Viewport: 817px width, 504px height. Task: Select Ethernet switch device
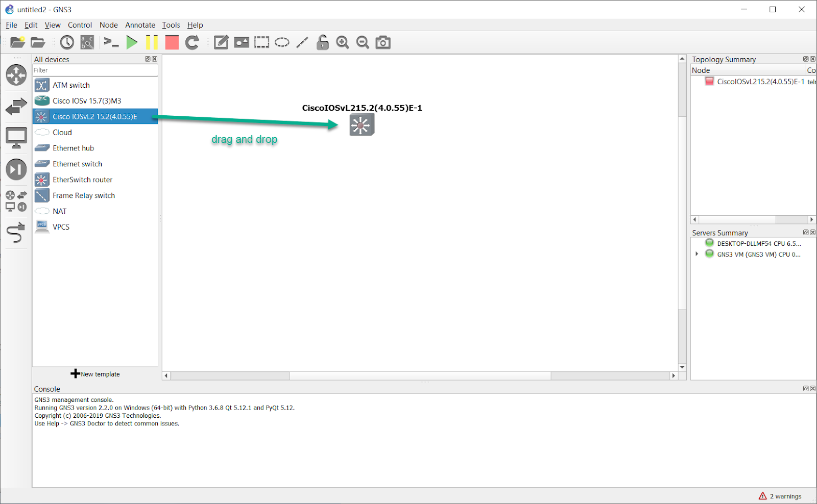[95, 164]
